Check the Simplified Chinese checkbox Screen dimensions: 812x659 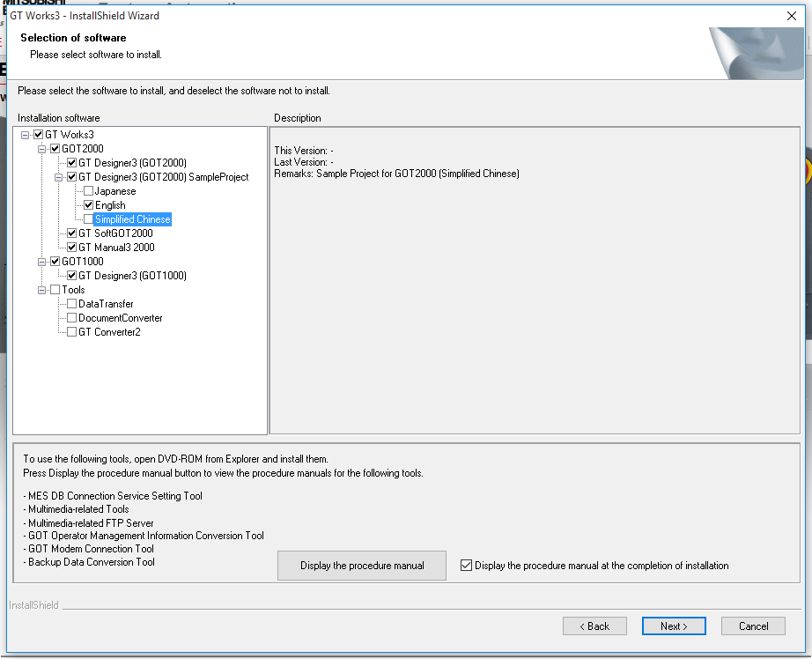coord(89,219)
